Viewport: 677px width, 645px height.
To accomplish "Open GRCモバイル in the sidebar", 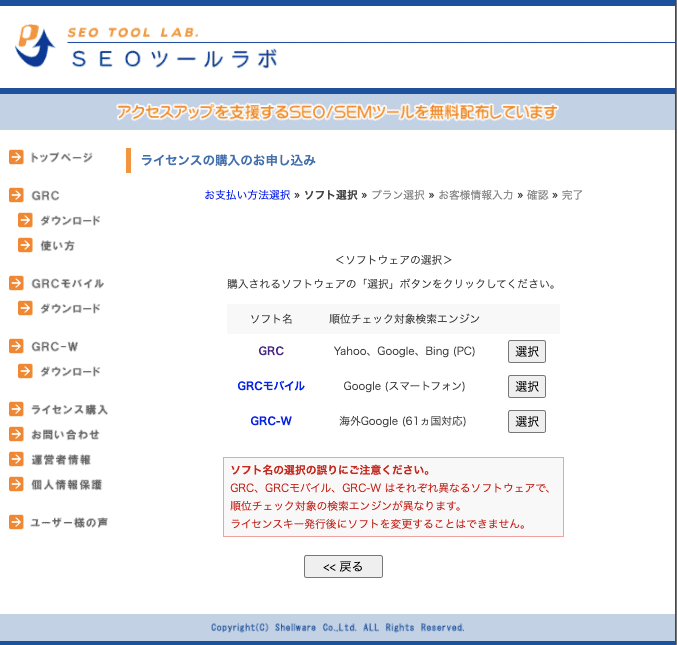I will tap(68, 284).
